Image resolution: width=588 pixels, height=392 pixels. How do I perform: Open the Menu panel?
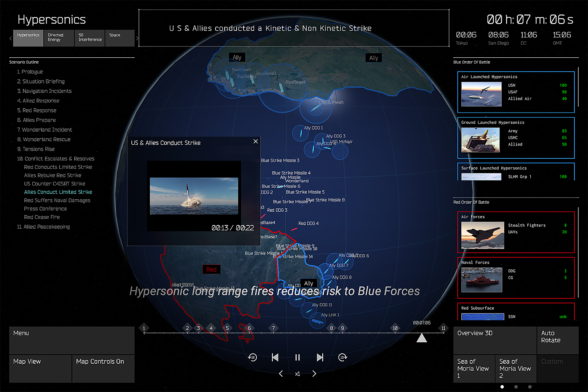click(72, 340)
